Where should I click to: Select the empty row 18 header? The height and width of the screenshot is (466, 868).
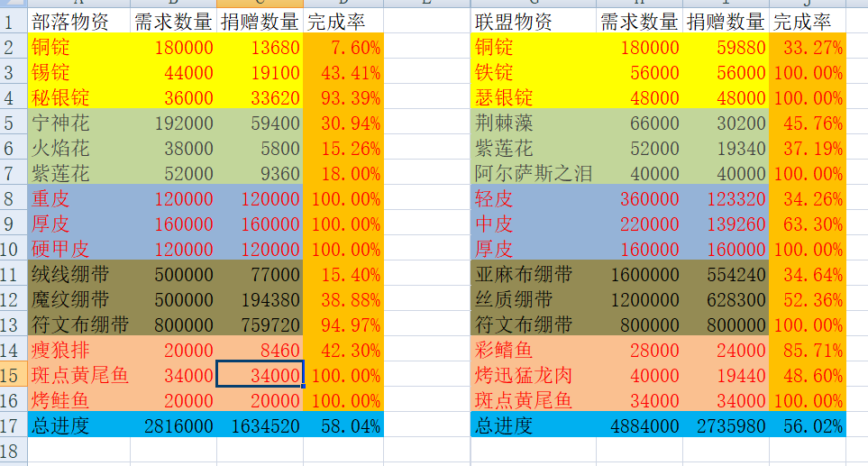(13, 451)
